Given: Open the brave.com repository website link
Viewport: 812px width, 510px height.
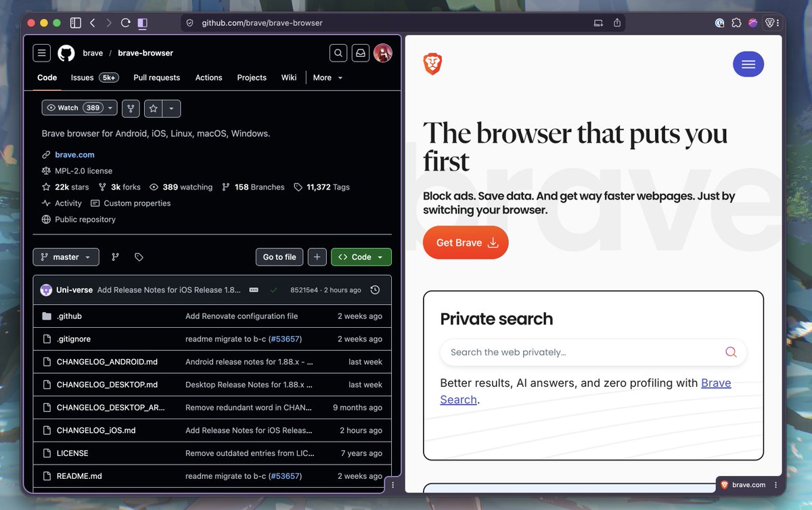Looking at the screenshot, I should tap(74, 155).
